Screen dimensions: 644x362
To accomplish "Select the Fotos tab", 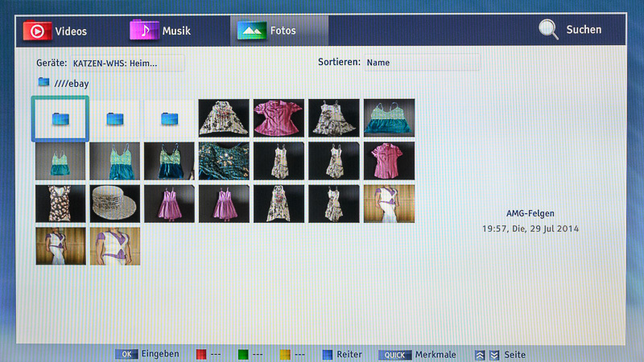I will point(279,31).
